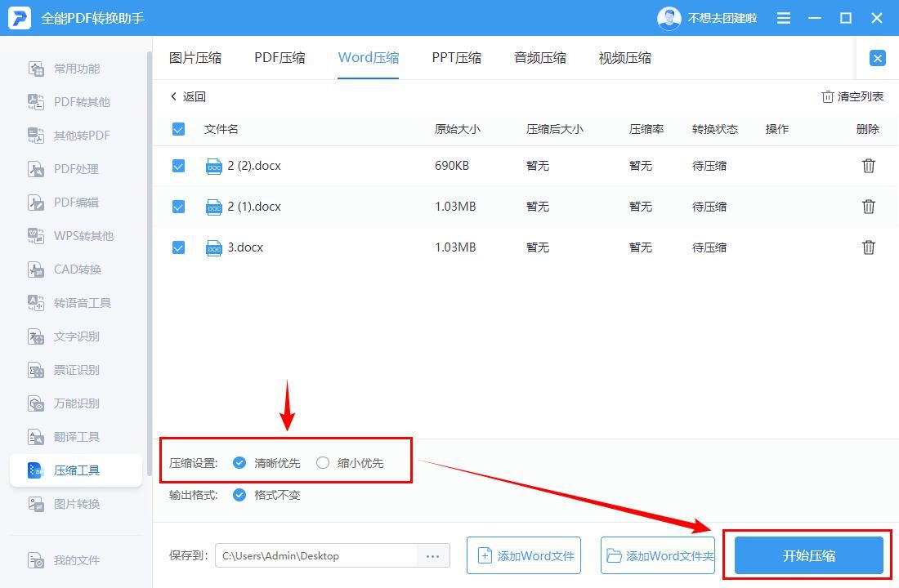
Task: Uncheck the 2 (2).docx checkbox
Action: click(x=178, y=166)
